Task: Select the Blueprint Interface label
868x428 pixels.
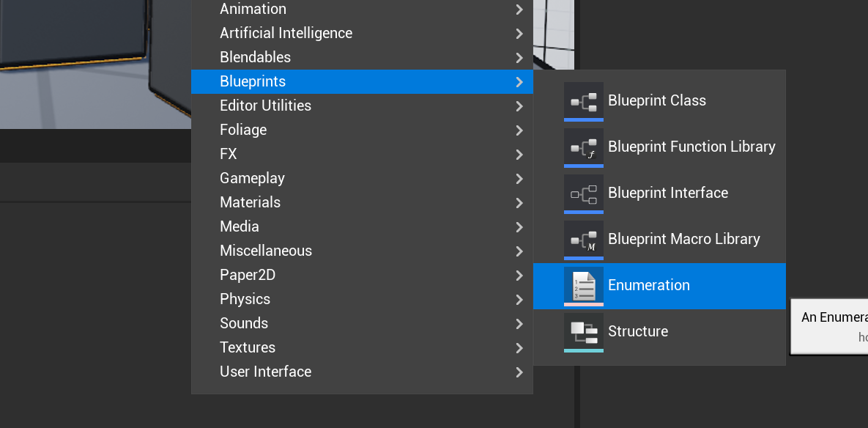Action: pyautogui.click(x=667, y=193)
